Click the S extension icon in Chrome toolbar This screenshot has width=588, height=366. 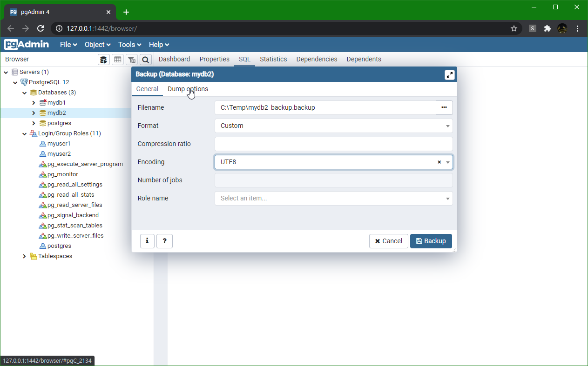(x=533, y=28)
